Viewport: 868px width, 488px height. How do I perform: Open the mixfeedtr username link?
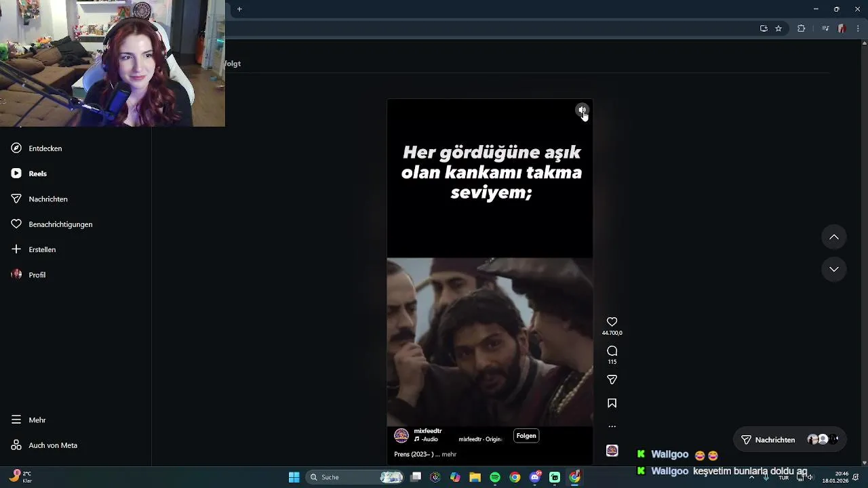pyautogui.click(x=428, y=431)
